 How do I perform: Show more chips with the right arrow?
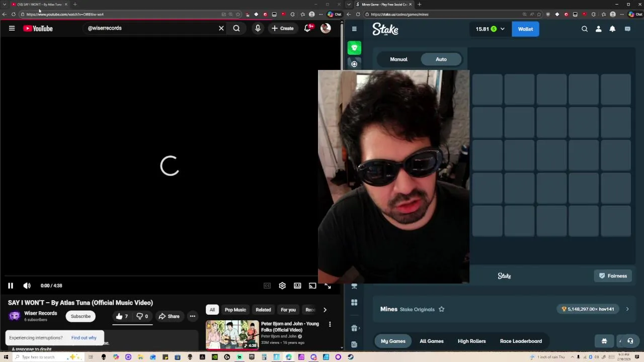click(x=325, y=310)
